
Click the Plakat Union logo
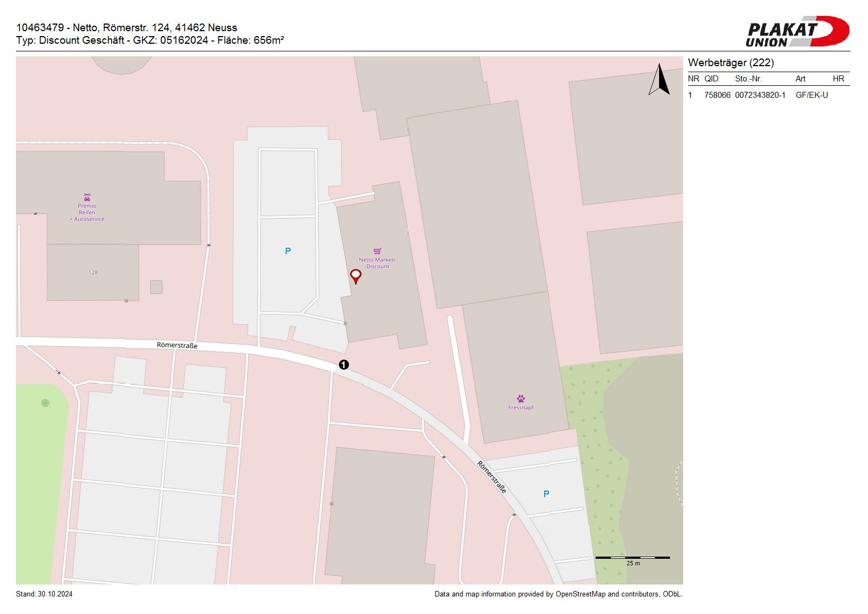click(x=797, y=32)
